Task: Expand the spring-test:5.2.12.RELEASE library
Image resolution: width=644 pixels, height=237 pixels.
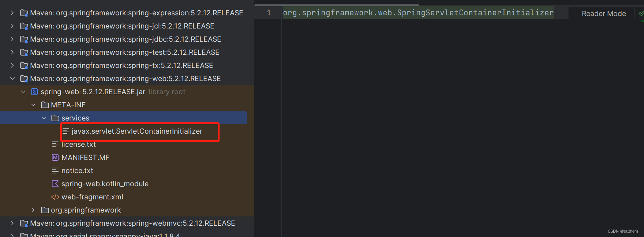Action: click(12, 52)
